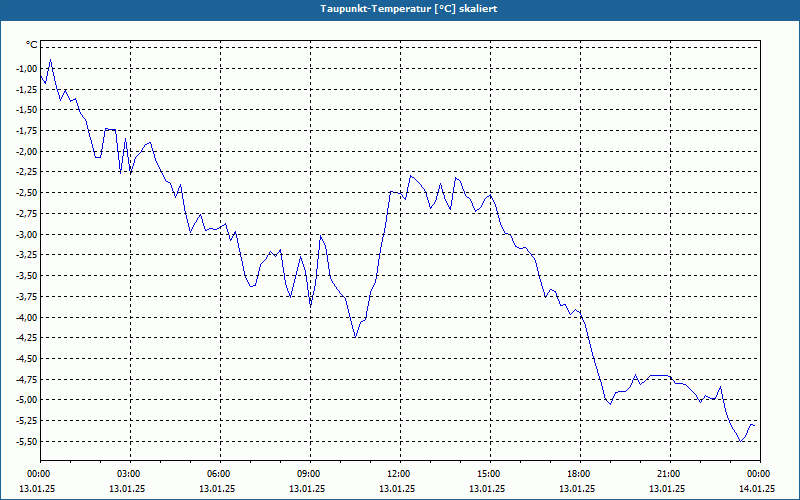Click the '21:00' time label
800x500 pixels.
670,474
